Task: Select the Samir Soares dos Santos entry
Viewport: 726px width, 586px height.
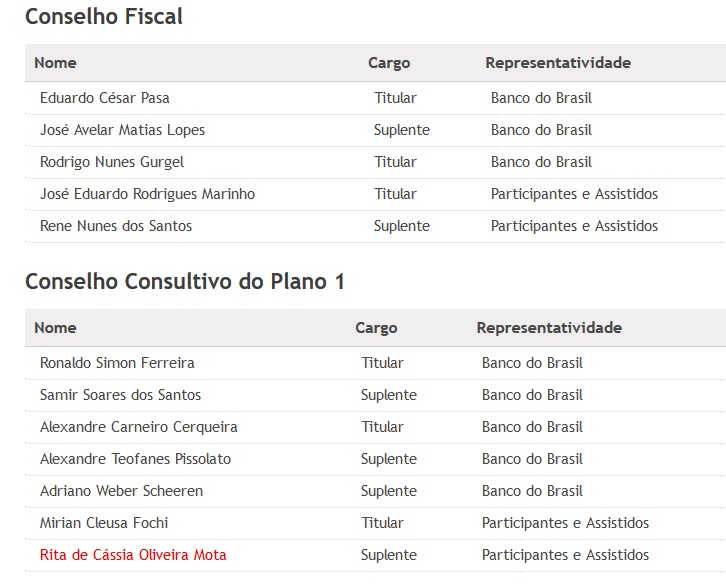Action: tap(120, 395)
